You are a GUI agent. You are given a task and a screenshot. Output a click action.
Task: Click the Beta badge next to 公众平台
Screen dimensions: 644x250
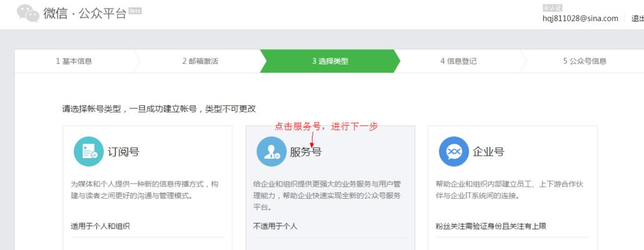135,11
